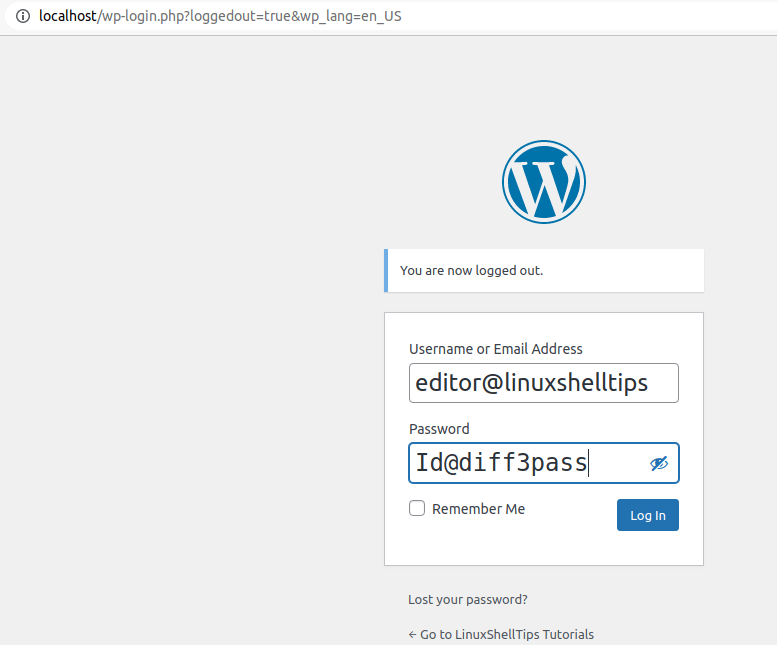Image resolution: width=777 pixels, height=645 pixels.
Task: Click the site information icon in address bar
Action: (x=23, y=16)
